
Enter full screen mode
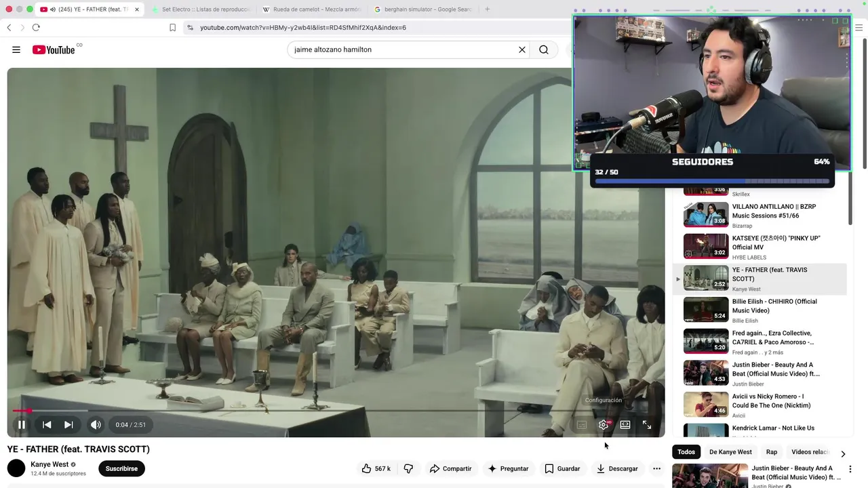(x=647, y=425)
